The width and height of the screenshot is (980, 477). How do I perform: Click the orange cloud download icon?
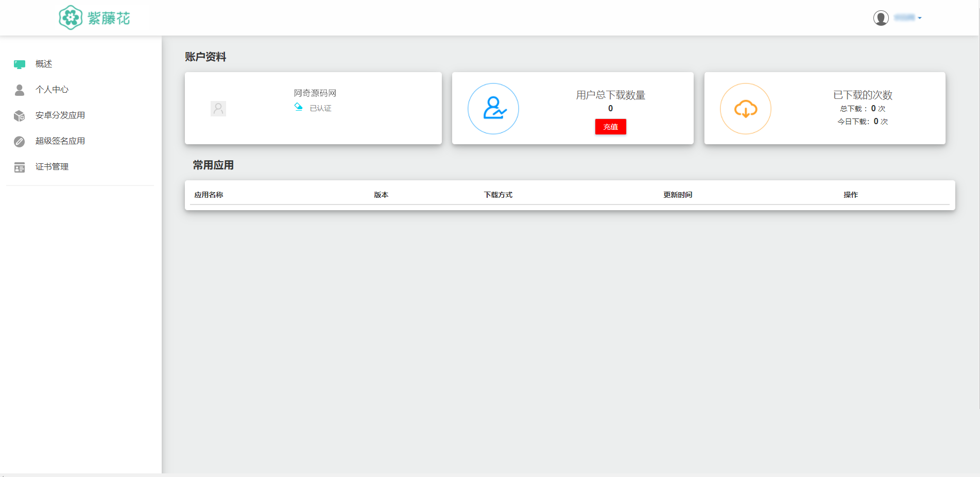(745, 109)
